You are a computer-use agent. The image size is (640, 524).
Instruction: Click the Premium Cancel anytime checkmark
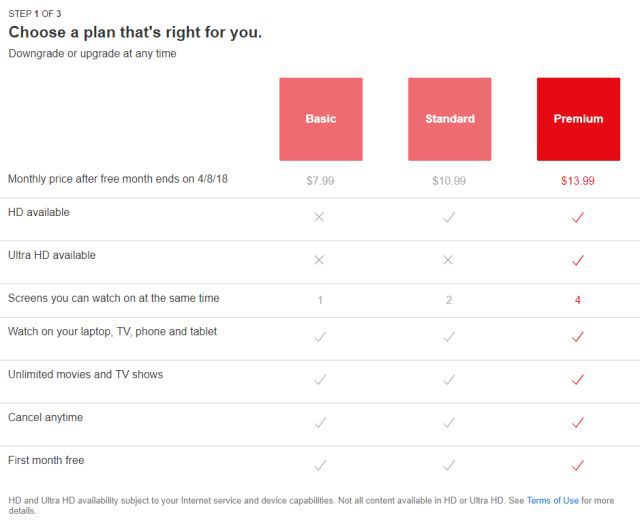tap(578, 422)
